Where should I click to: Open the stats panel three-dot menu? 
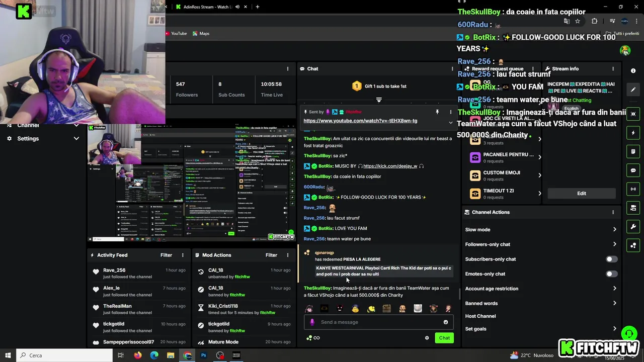click(288, 69)
